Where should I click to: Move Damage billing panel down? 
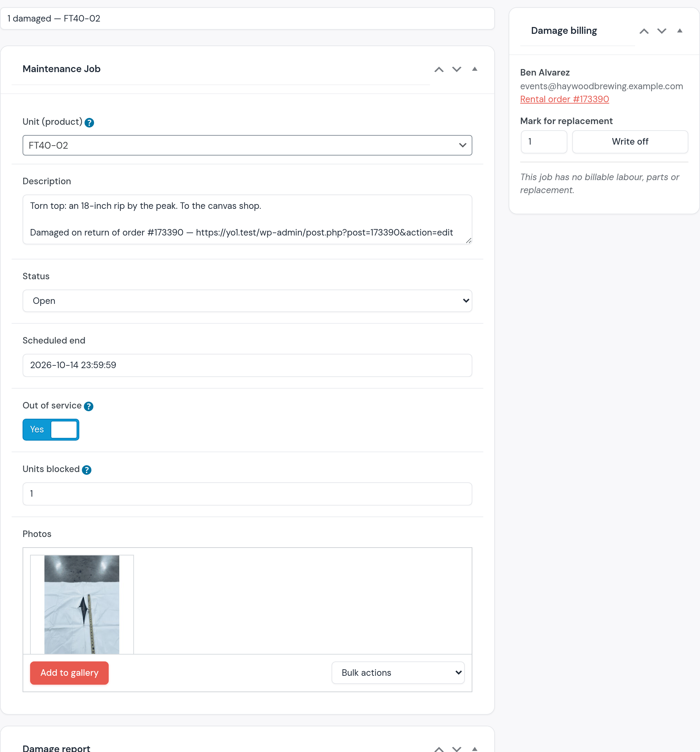coord(662,31)
